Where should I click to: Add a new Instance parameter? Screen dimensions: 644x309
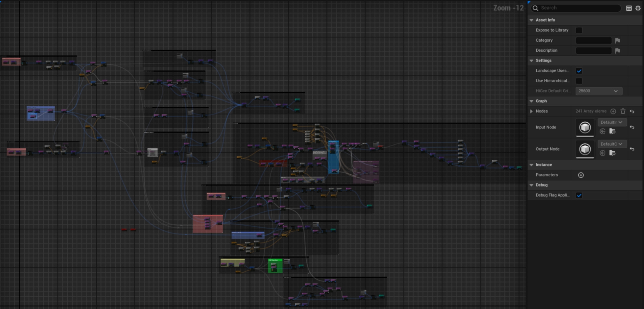point(581,175)
